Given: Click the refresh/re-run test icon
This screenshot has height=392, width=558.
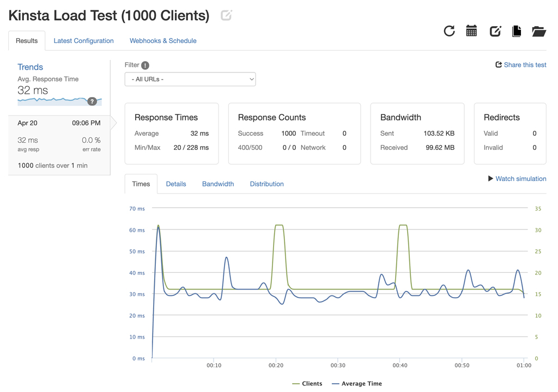Looking at the screenshot, I should [449, 31].
